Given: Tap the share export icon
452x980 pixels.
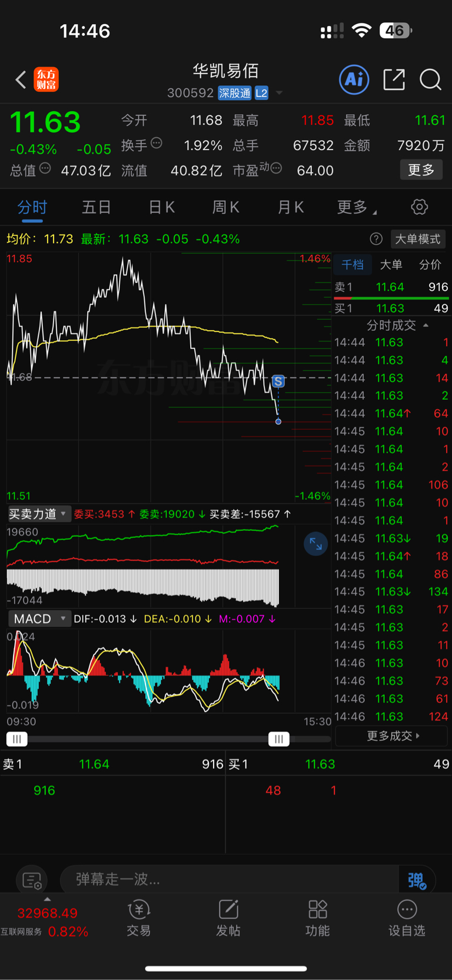Looking at the screenshot, I should point(394,79).
